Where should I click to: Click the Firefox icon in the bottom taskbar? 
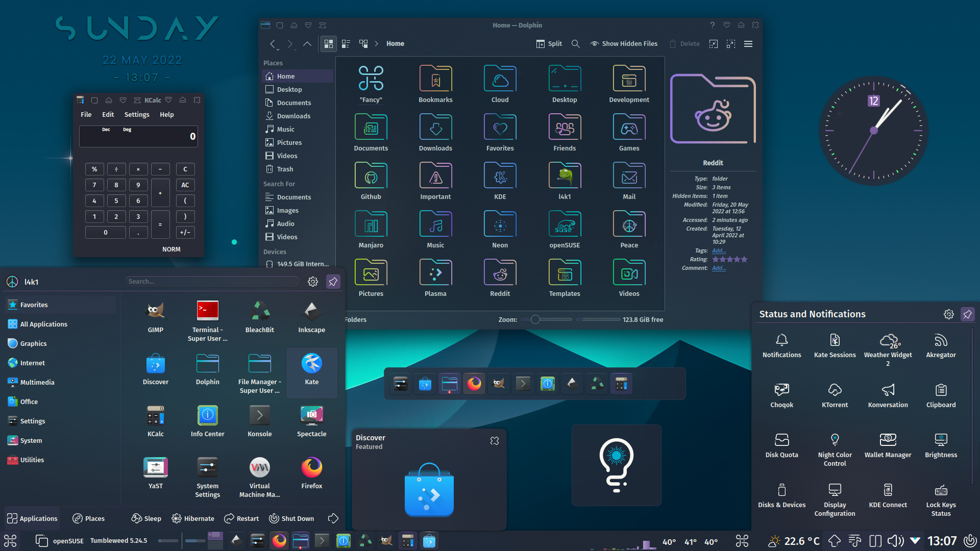click(279, 540)
